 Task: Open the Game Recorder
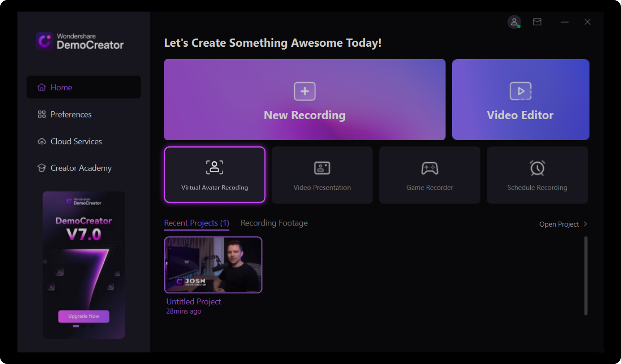429,175
